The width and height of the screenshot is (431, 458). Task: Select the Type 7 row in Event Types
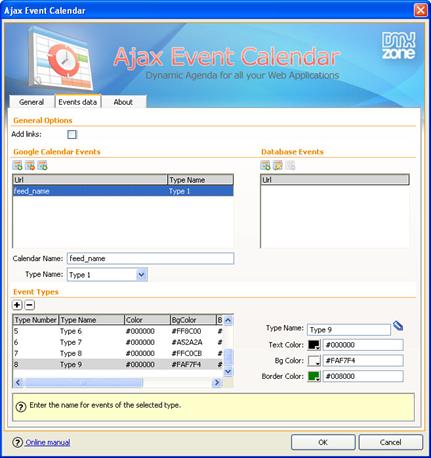click(118, 342)
